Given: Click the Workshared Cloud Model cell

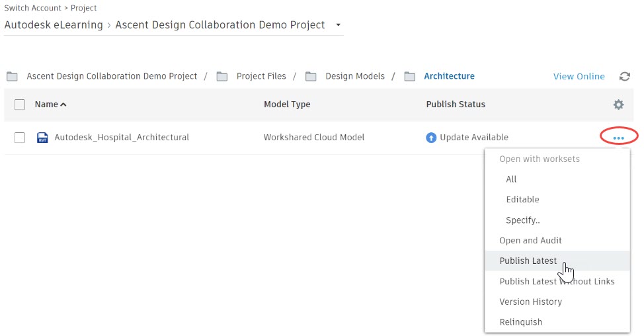Looking at the screenshot, I should (314, 137).
